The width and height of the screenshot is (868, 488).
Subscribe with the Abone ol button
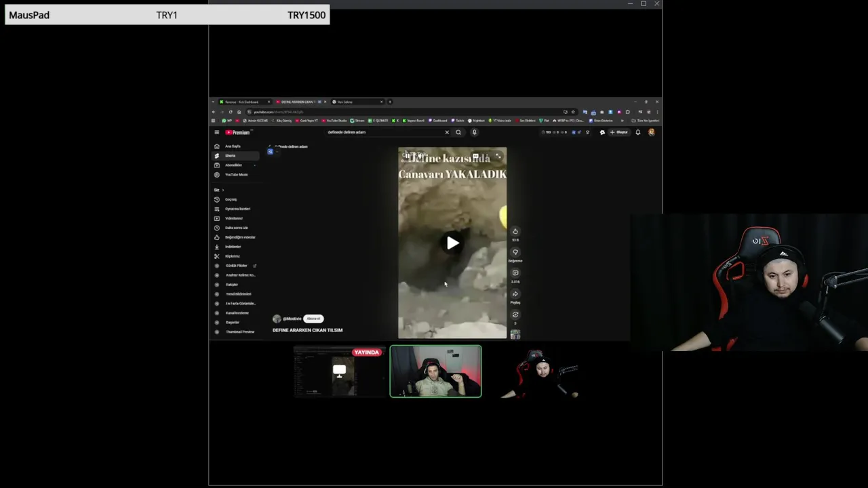click(x=313, y=319)
